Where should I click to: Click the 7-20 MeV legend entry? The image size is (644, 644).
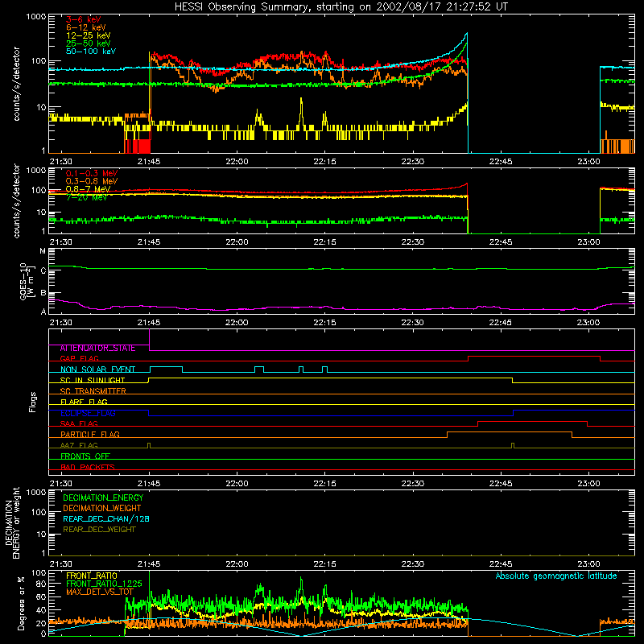click(x=86, y=197)
